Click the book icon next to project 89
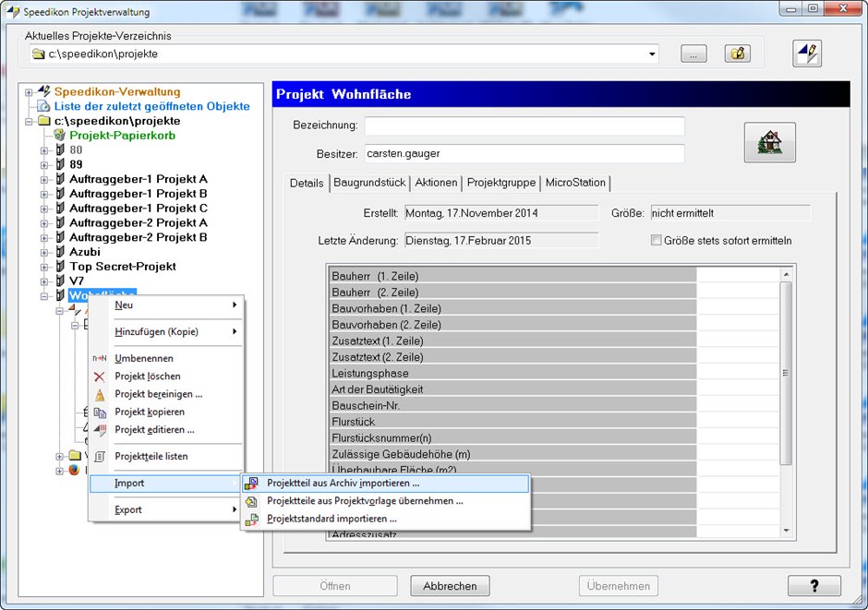868x610 pixels. 60,164
